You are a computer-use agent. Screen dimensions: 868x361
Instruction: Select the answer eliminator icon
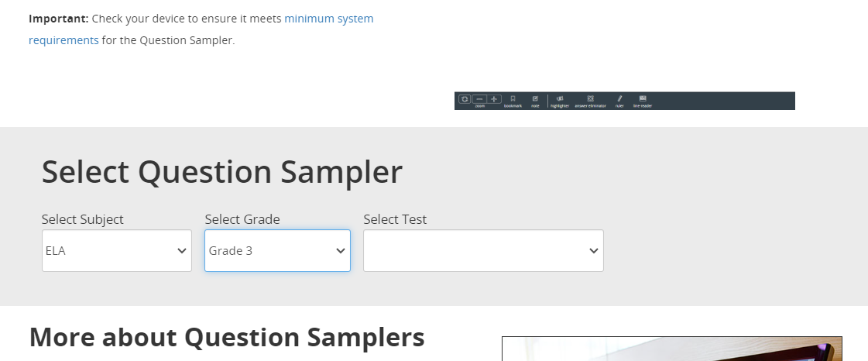pos(590,98)
